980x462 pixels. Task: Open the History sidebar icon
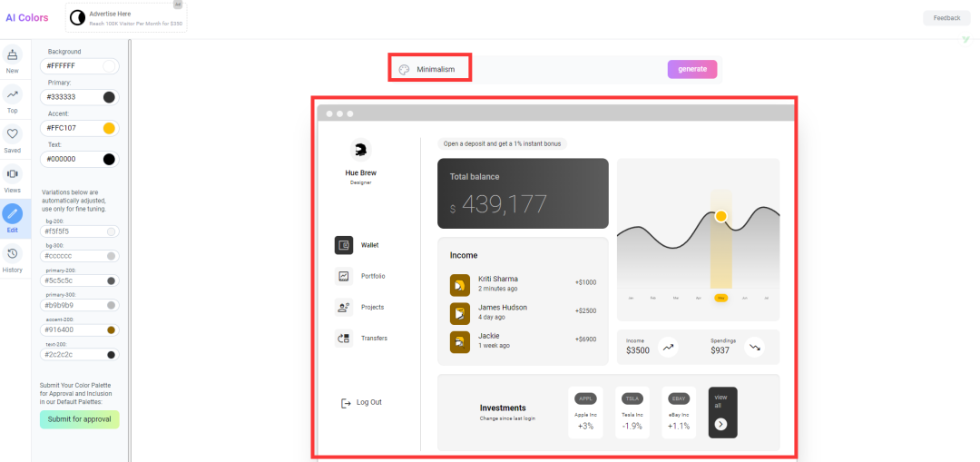(x=13, y=254)
